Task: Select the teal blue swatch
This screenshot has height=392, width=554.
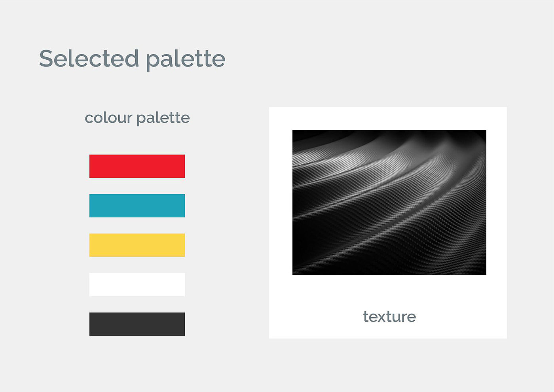Action: 137,206
